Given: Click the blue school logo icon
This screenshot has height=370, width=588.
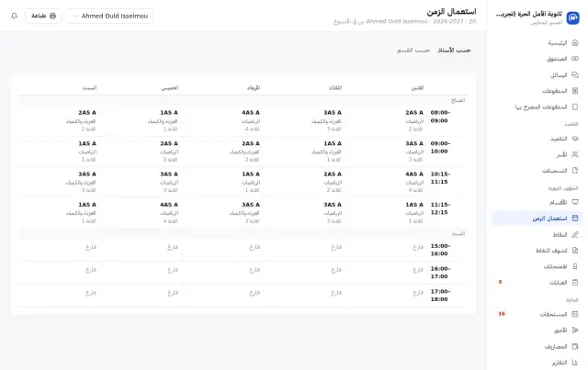Looking at the screenshot, I should [572, 17].
